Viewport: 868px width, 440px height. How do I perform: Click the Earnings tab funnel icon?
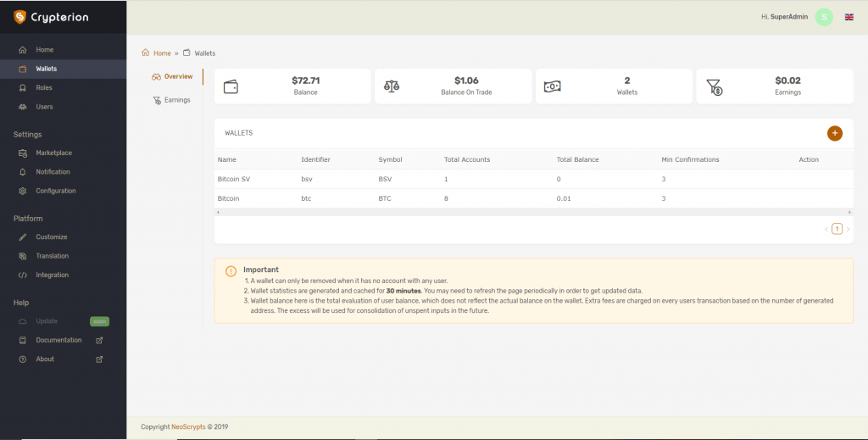coord(157,100)
